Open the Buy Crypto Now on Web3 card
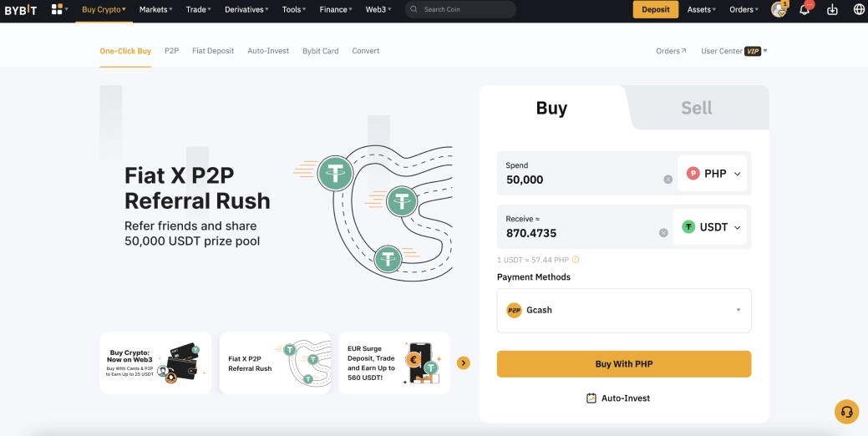 155,363
